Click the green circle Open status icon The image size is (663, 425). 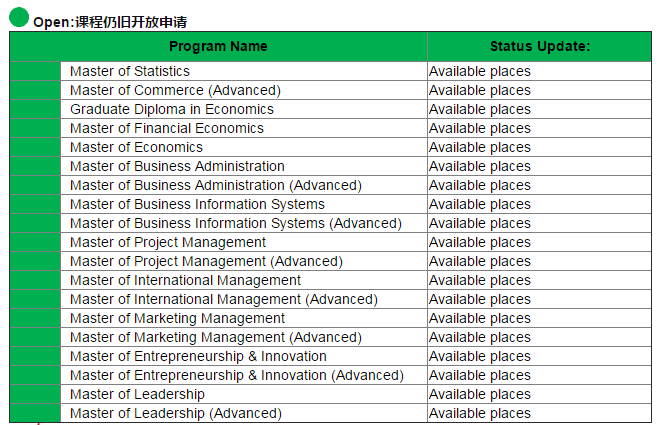(x=19, y=16)
